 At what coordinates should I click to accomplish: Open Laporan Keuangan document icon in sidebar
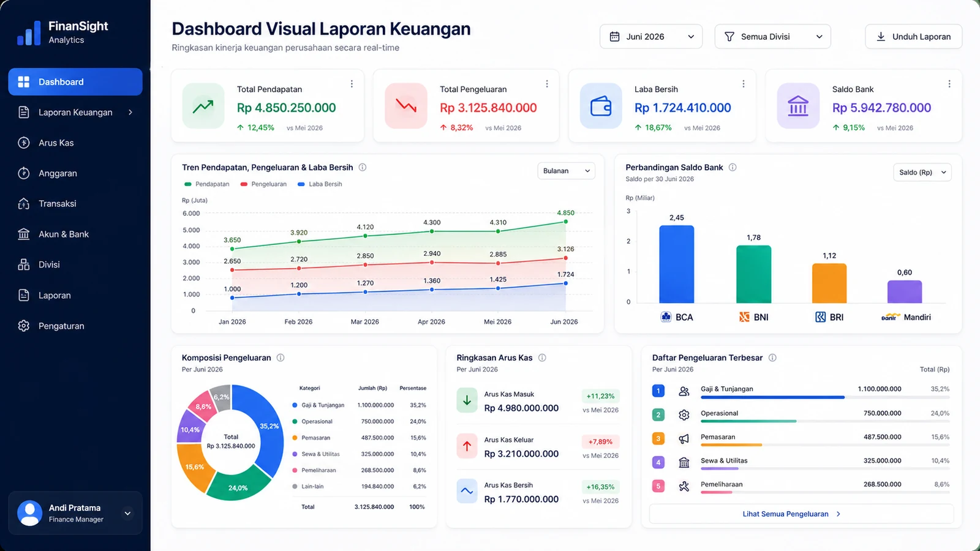click(24, 112)
